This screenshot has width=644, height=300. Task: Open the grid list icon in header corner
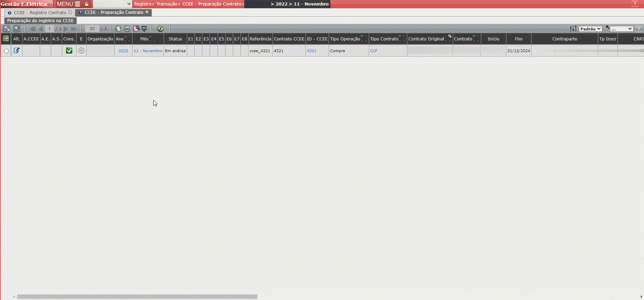(x=6, y=39)
